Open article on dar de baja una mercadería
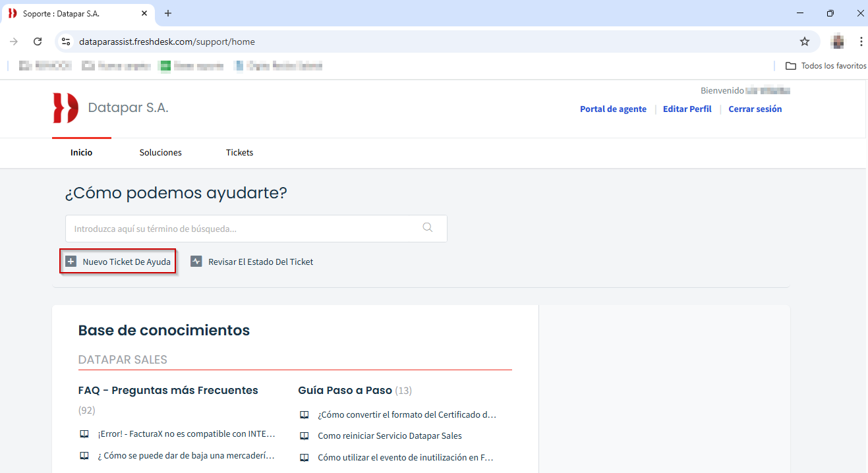This screenshot has width=868, height=473. tap(186, 456)
